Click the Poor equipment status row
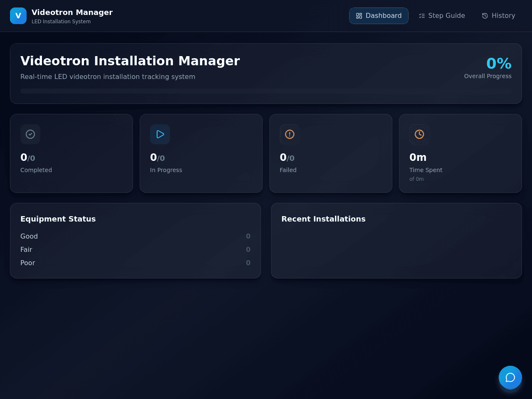The width and height of the screenshot is (532, 399). tap(135, 263)
